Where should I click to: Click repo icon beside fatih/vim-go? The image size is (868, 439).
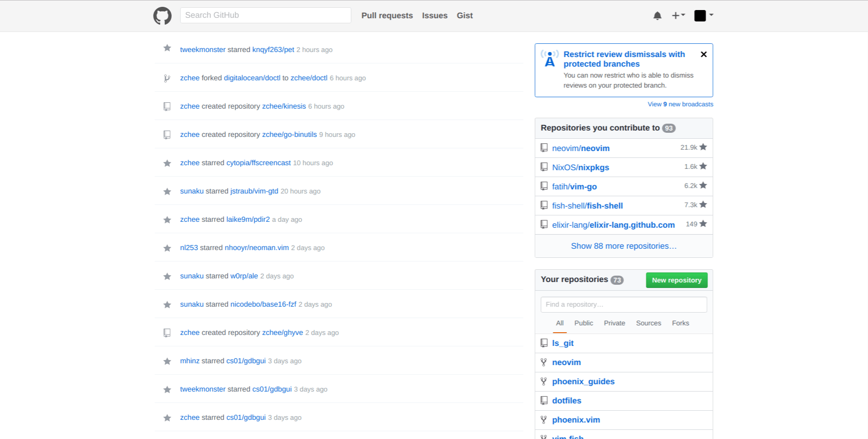point(544,186)
